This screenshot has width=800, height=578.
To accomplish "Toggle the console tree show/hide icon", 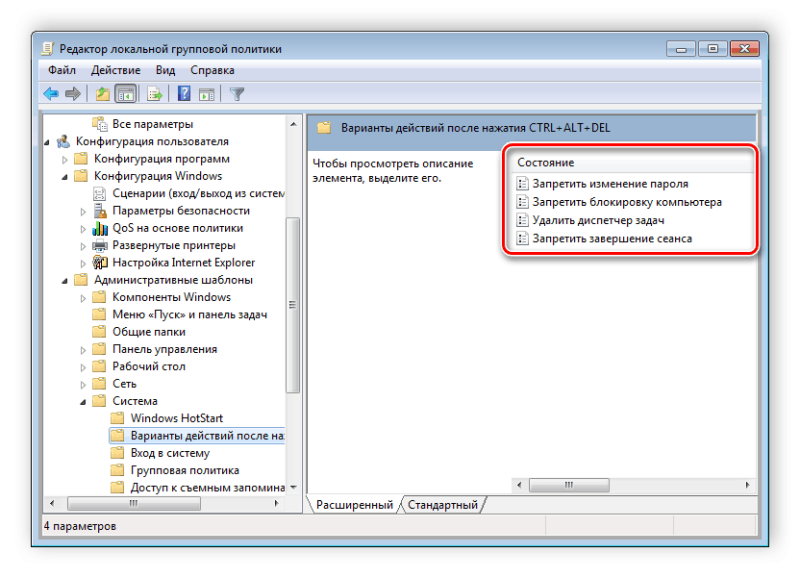I will (x=126, y=94).
